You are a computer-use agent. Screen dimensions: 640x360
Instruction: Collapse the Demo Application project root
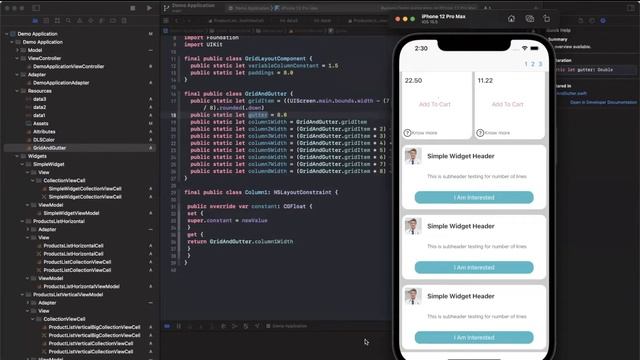coord(7,34)
